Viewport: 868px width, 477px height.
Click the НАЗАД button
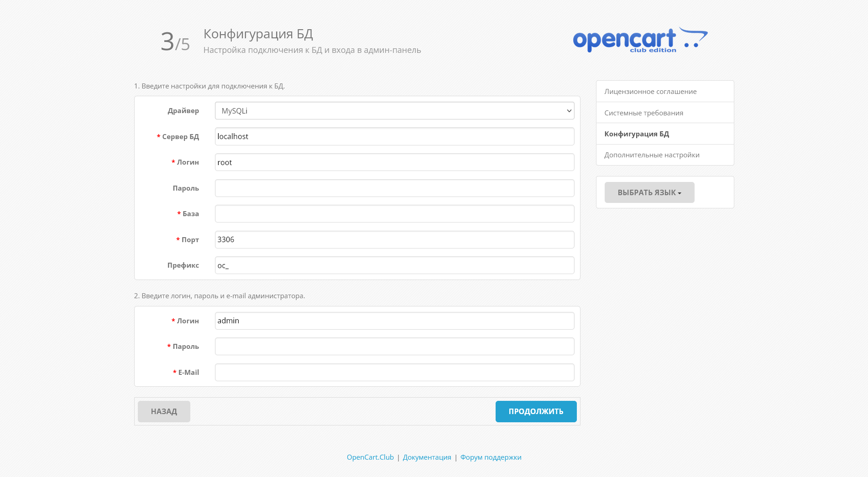[x=164, y=411]
